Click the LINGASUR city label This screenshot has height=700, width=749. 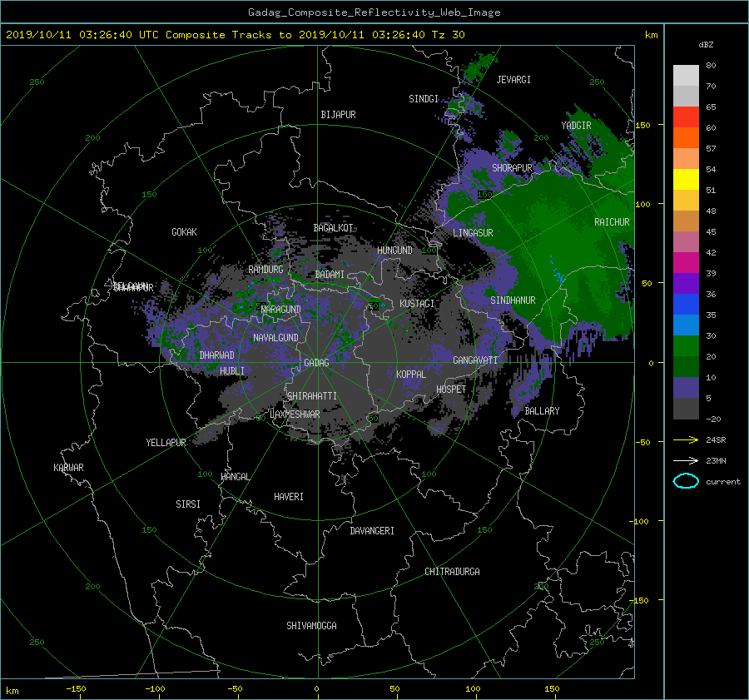point(473,233)
